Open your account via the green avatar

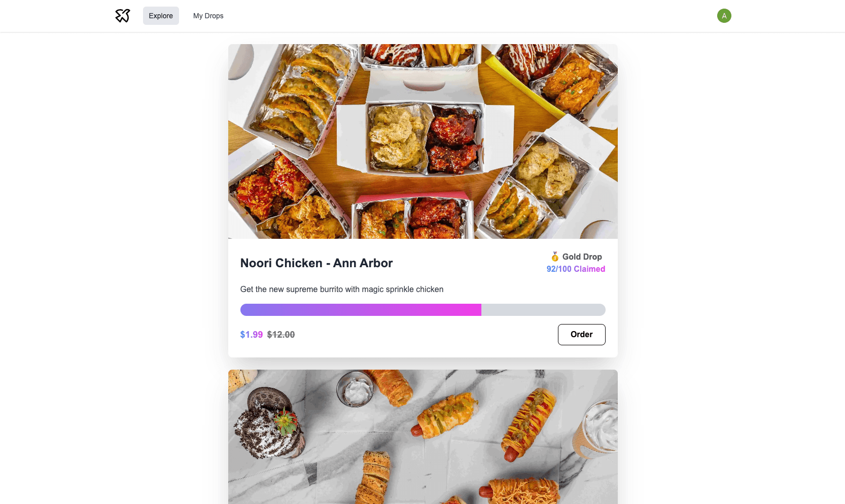724,16
